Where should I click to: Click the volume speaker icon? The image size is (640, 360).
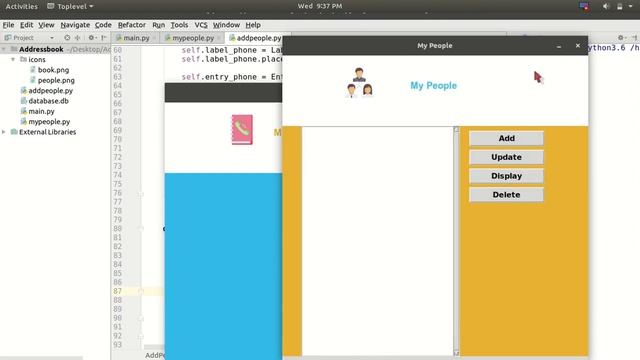click(606, 7)
